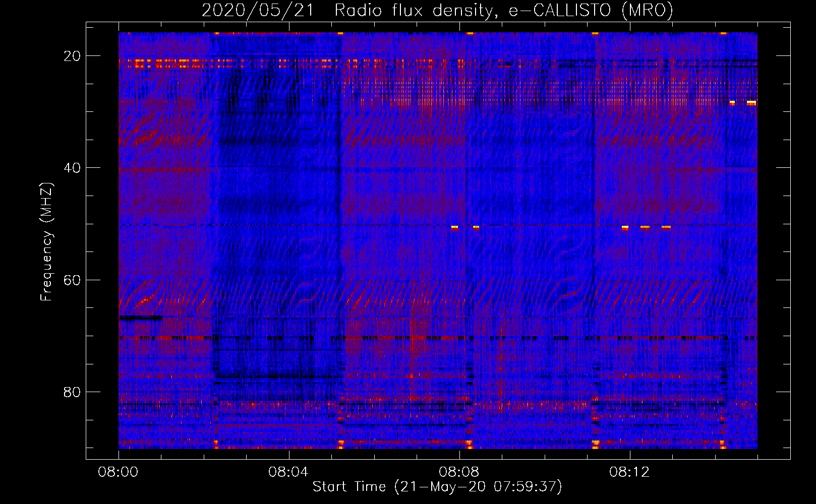
Task: Click the '60' frequency tick label
Action: click(x=73, y=280)
